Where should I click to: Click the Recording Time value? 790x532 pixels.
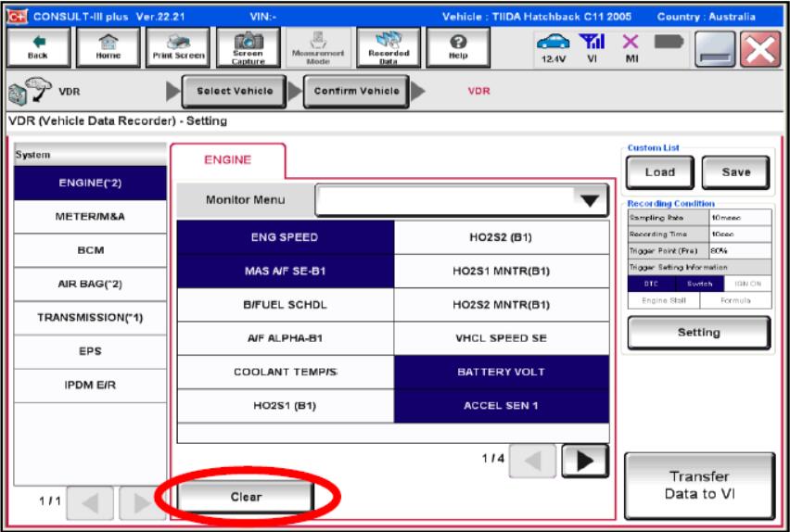pyautogui.click(x=740, y=234)
